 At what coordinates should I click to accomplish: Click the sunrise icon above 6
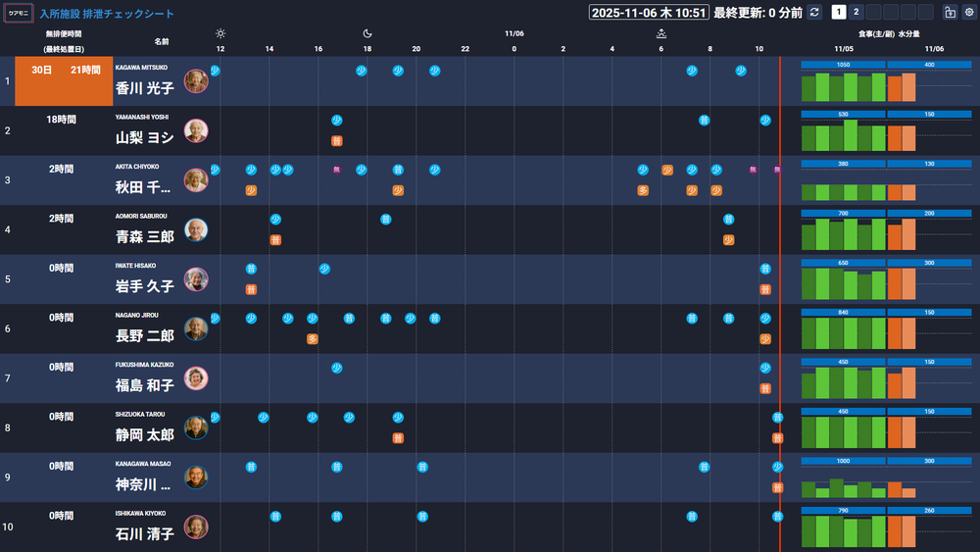pyautogui.click(x=661, y=33)
